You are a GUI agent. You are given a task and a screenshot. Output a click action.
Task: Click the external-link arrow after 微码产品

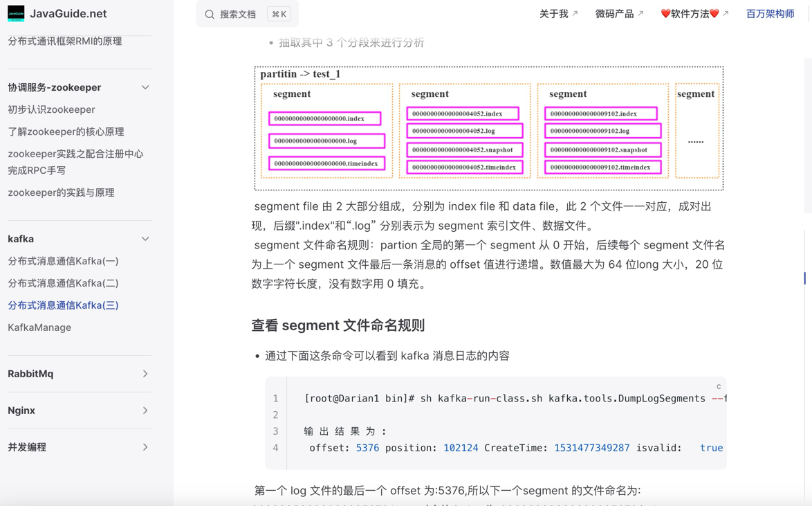click(640, 13)
